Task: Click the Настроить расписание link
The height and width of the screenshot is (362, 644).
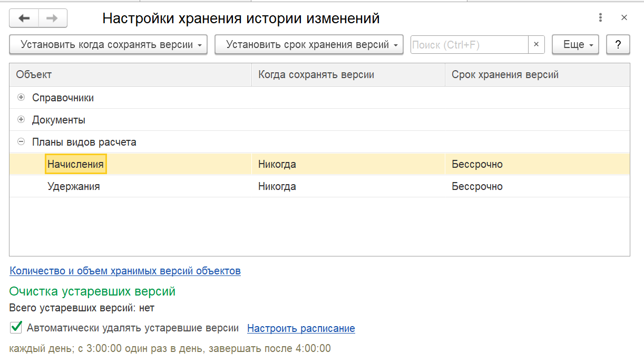Action: coord(301,328)
